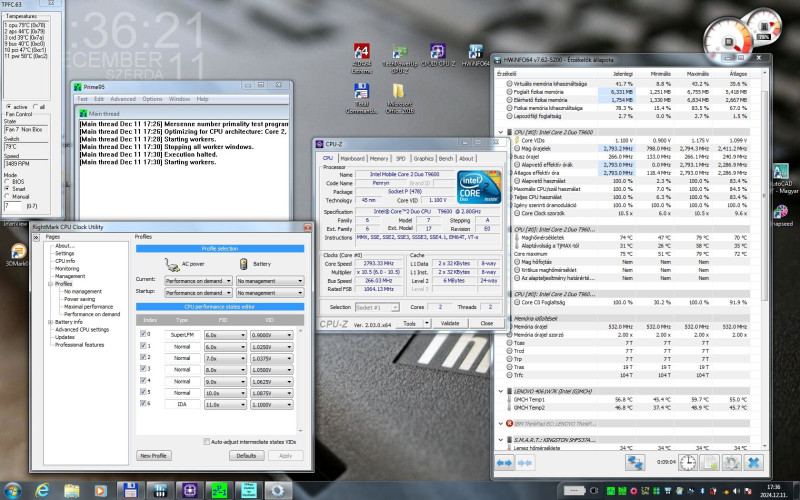800x500 pixels.
Task: Switch to CPU-Z Graphics tab
Action: click(x=423, y=159)
